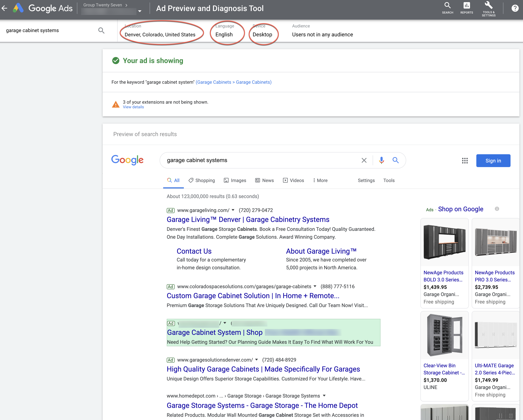Open the Search tool in header
The height and width of the screenshot is (420, 523).
[x=447, y=8]
